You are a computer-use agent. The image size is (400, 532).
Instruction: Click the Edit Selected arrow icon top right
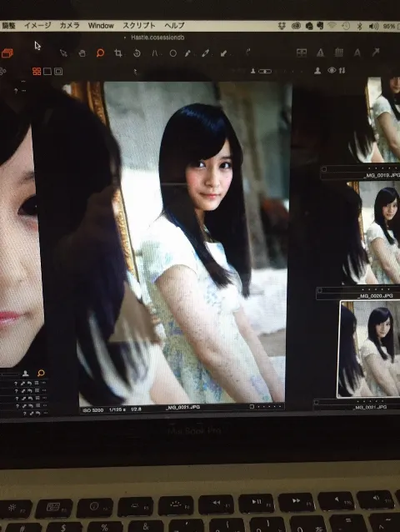(x=375, y=53)
